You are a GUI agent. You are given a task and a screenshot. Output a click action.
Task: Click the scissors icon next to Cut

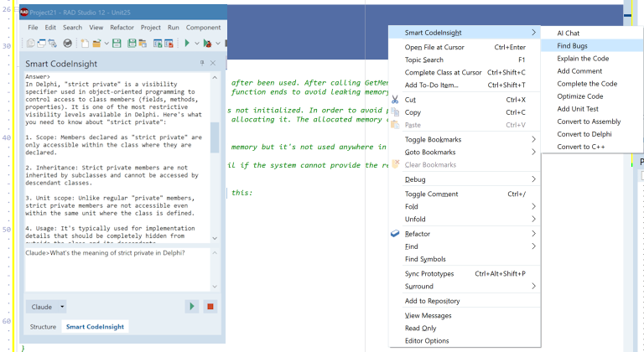pyautogui.click(x=395, y=100)
